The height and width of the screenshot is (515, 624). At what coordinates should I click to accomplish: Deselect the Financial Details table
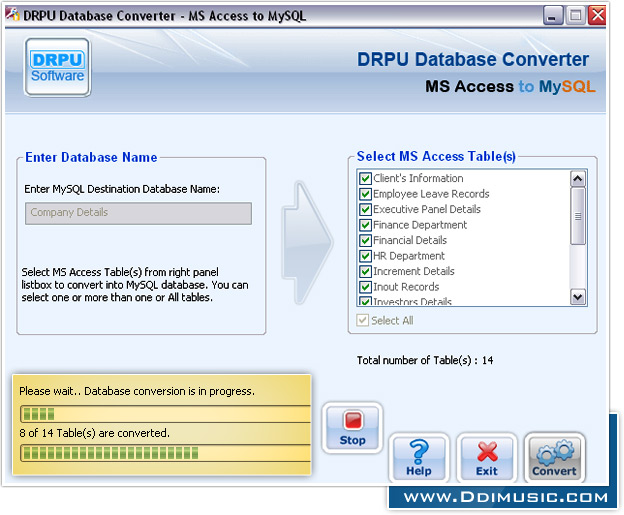[x=365, y=240]
